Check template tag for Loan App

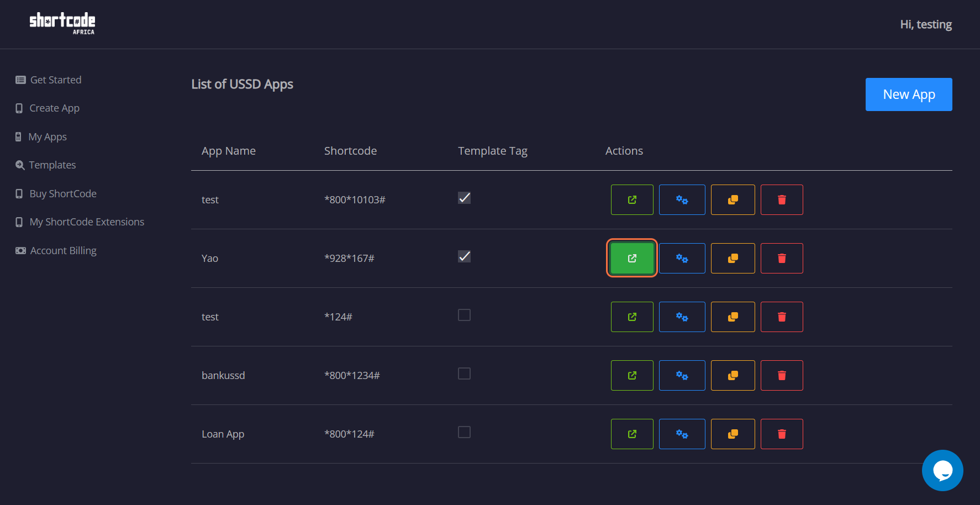click(464, 432)
